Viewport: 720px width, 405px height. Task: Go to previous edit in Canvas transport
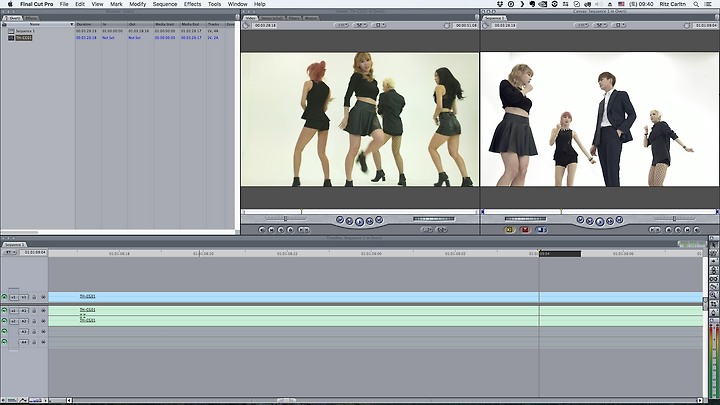pos(580,220)
